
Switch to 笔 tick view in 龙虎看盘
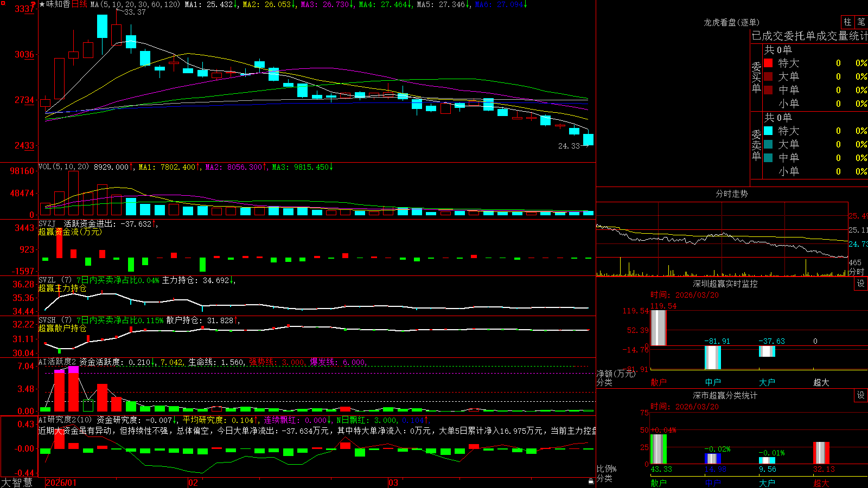[861, 22]
